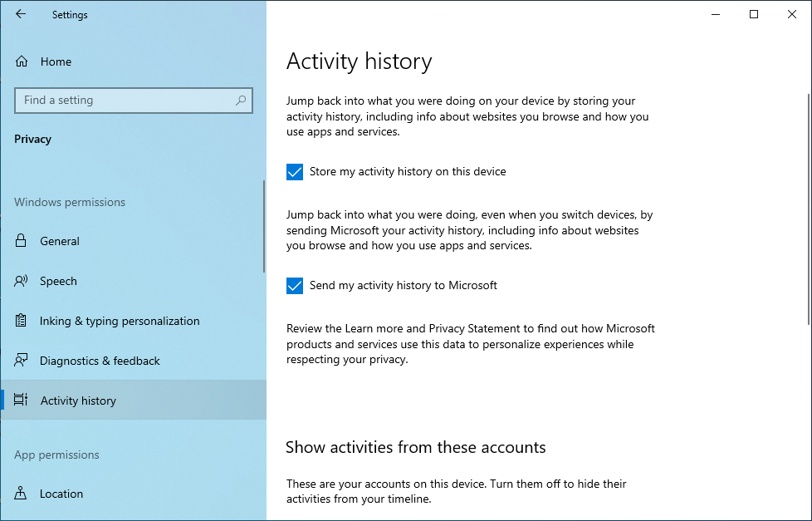This screenshot has height=521, width=812.
Task: Click the General padlock icon
Action: [22, 241]
